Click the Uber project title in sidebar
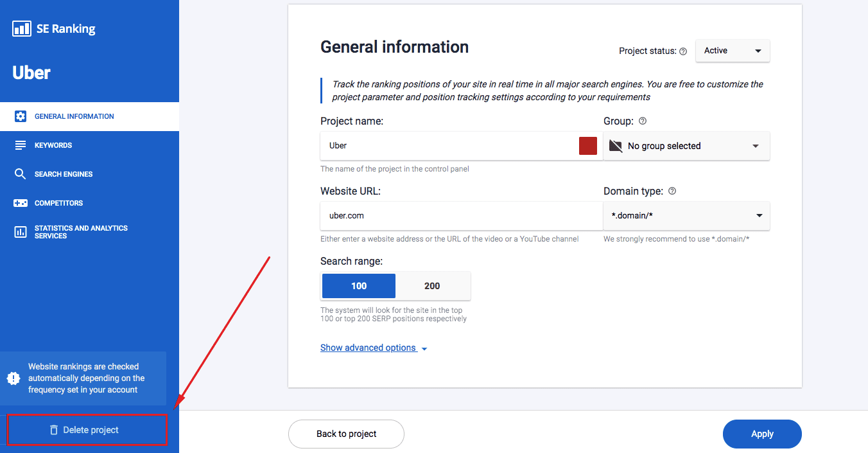Viewport: 868px width, 453px height. [x=31, y=73]
